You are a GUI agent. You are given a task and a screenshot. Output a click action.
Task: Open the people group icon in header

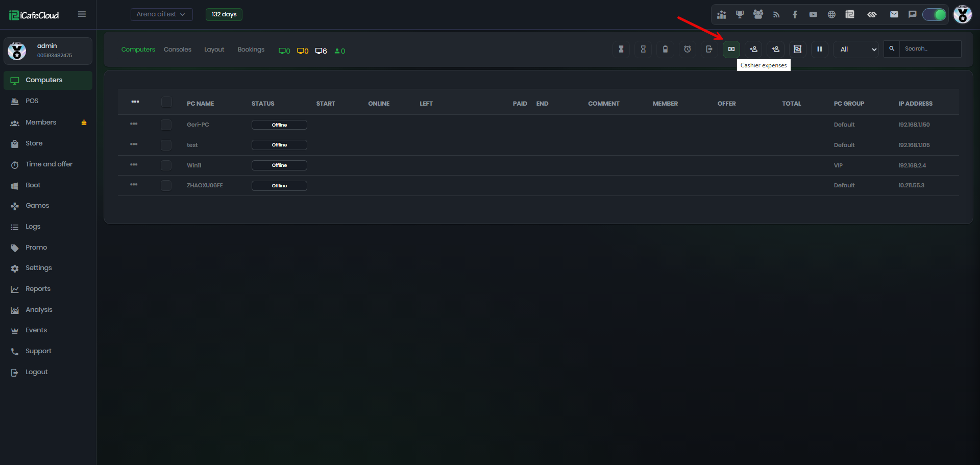pos(758,14)
